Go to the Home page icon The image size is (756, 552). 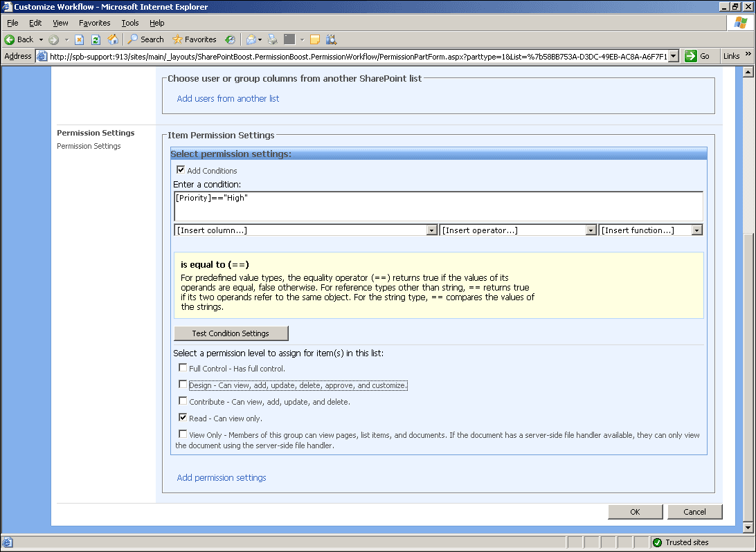tap(112, 39)
